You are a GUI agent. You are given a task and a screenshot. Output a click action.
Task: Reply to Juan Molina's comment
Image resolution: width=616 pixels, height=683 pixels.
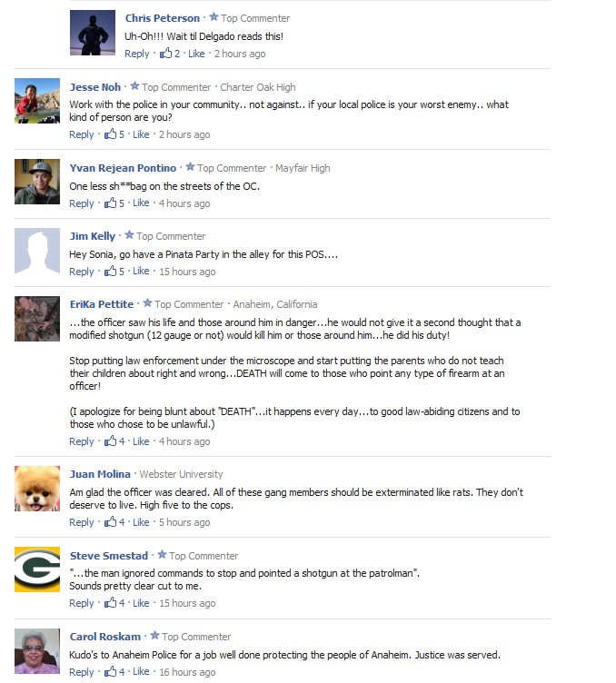point(82,522)
